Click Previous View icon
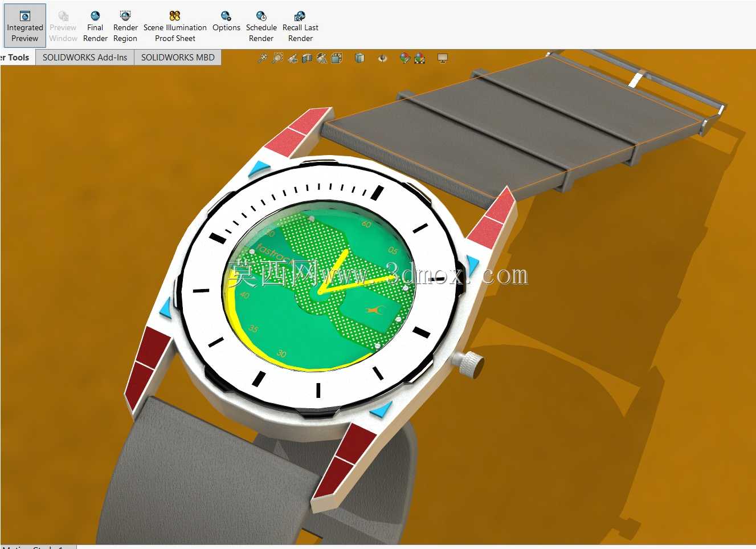The width and height of the screenshot is (756, 549). point(292,58)
